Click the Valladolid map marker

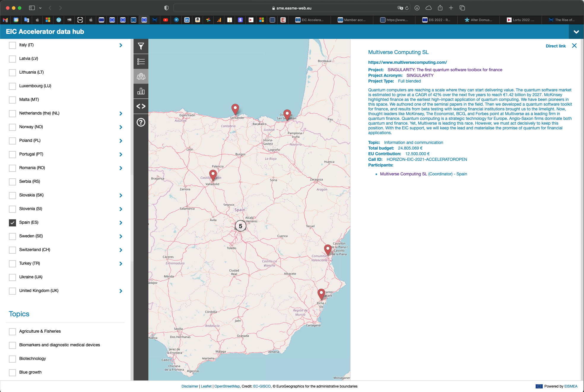pyautogui.click(x=213, y=175)
